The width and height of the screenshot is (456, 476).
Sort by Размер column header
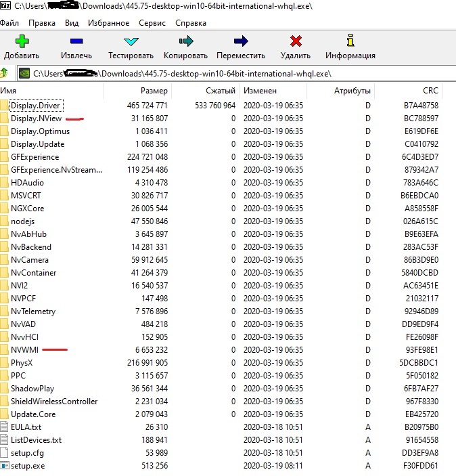click(x=138, y=91)
